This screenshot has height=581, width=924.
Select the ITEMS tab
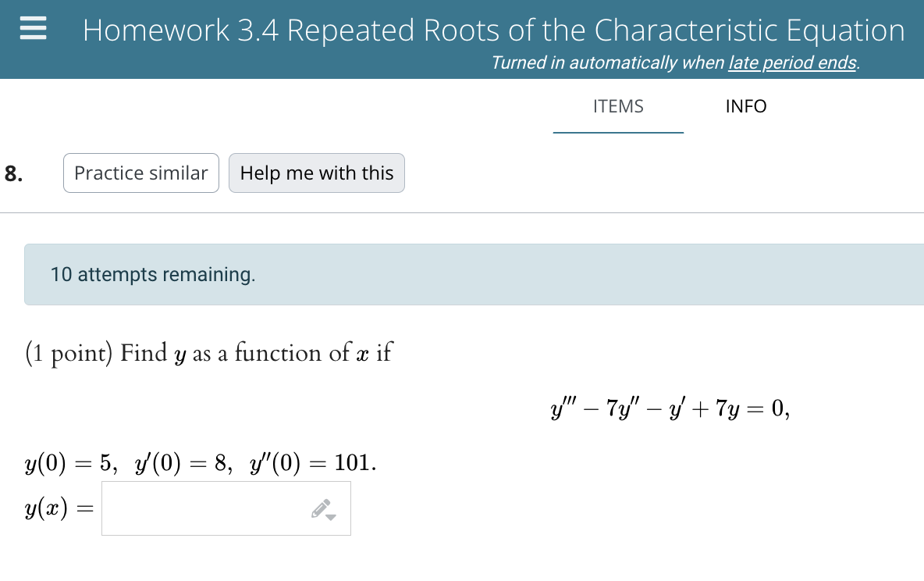618,106
